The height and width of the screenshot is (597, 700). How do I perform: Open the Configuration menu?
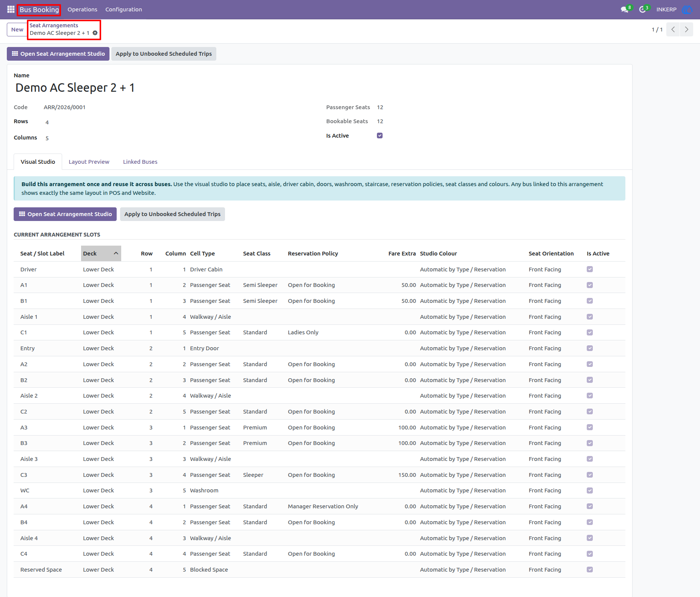click(x=123, y=9)
